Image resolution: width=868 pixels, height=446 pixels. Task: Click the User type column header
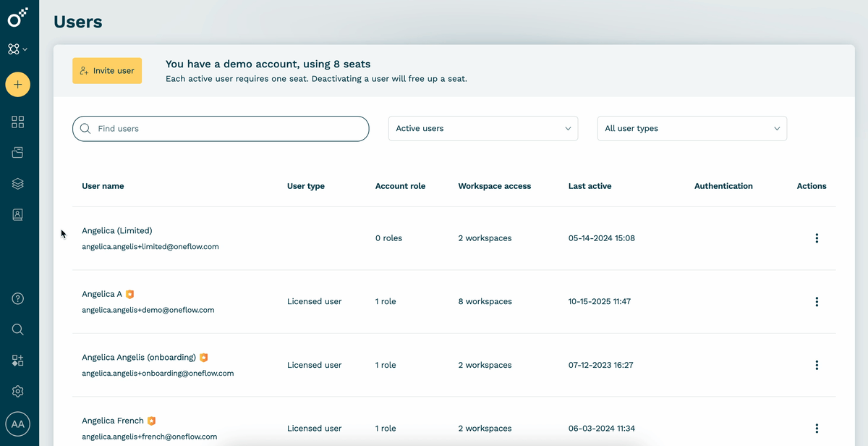point(306,186)
